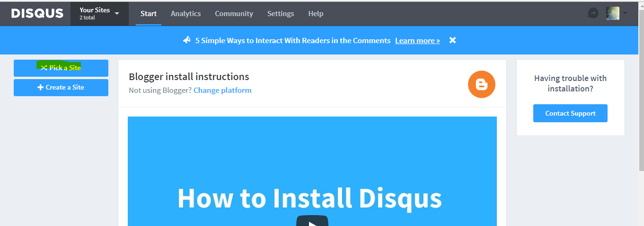
Task: Open the Your Sites dropdown
Action: [99, 13]
